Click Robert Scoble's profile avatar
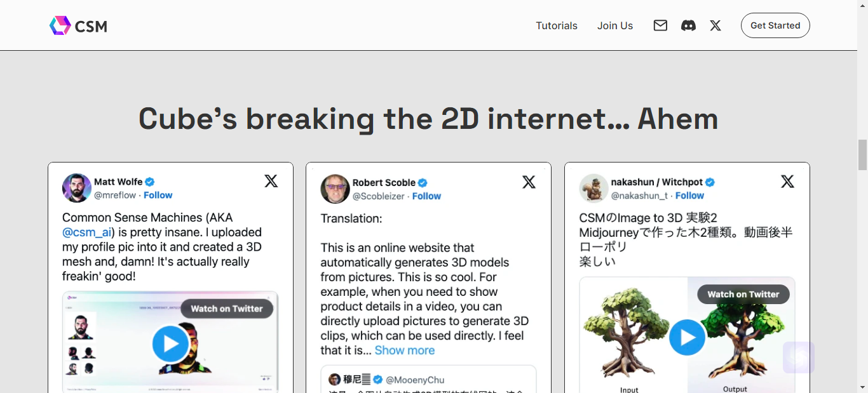This screenshot has height=393, width=868. pyautogui.click(x=335, y=189)
